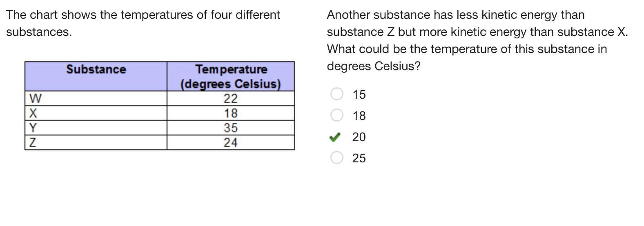This screenshot has height=226, width=644.
Task: Click the Temperature (degrees Celsius) column header
Action: (231, 76)
